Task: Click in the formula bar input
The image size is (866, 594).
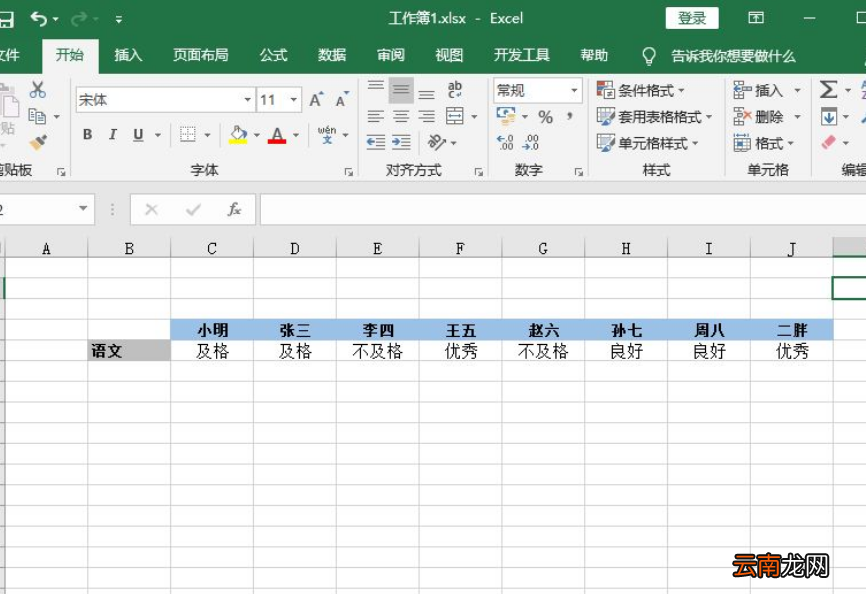Action: pos(563,209)
